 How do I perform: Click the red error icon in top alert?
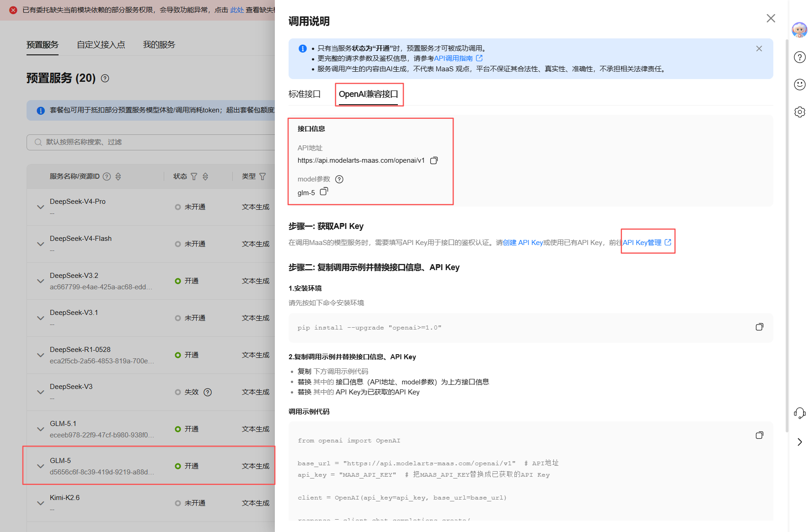(13, 10)
